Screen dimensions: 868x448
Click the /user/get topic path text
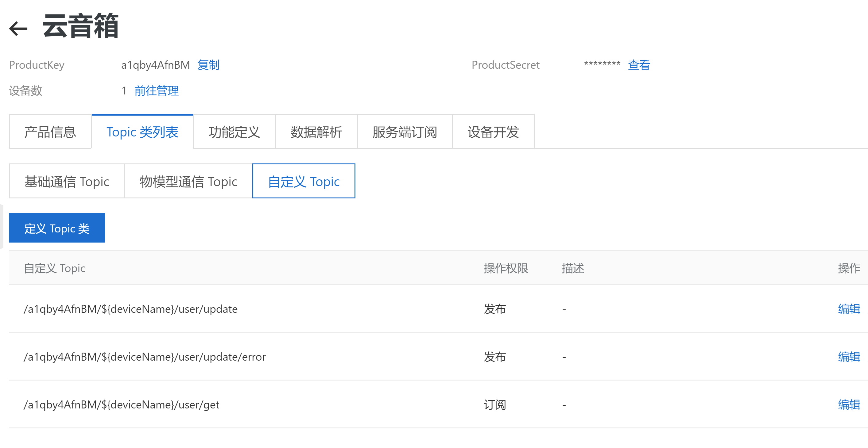(x=121, y=404)
